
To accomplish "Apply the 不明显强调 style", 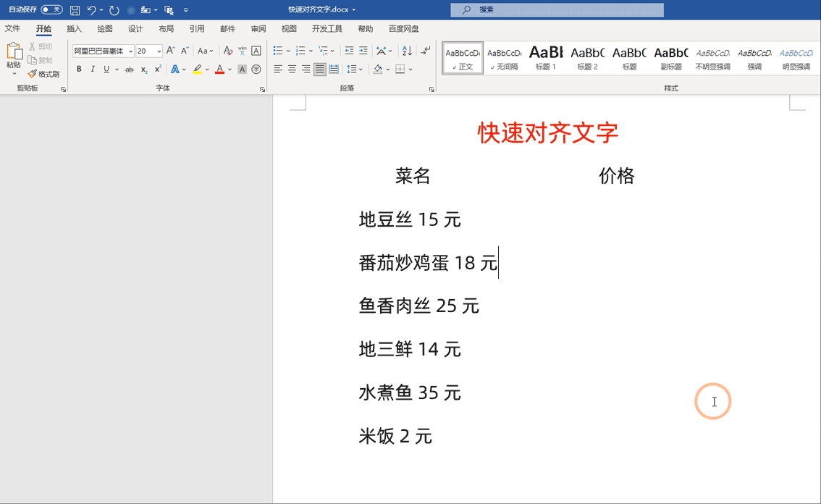I will pyautogui.click(x=712, y=58).
